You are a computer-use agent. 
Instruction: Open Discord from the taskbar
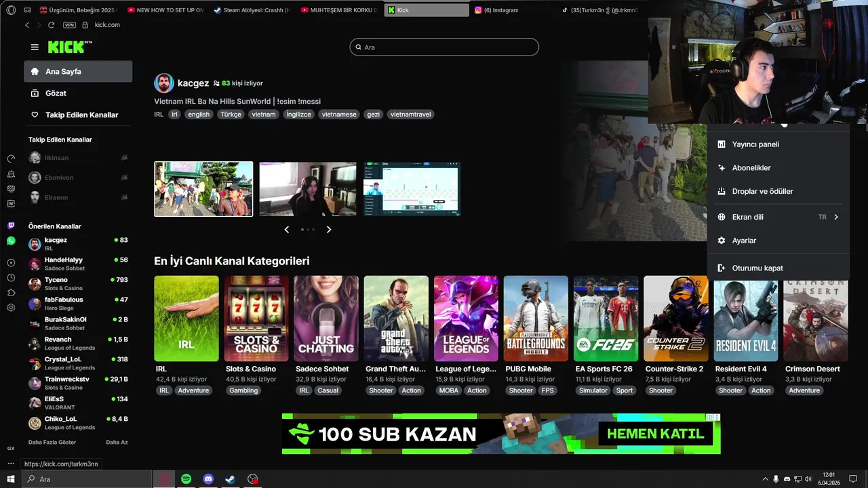pyautogui.click(x=208, y=479)
